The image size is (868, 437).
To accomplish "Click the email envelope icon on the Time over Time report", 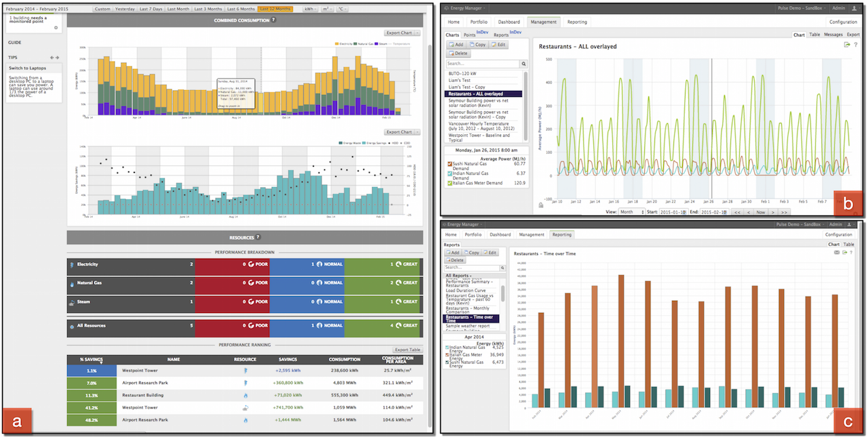I will click(837, 253).
